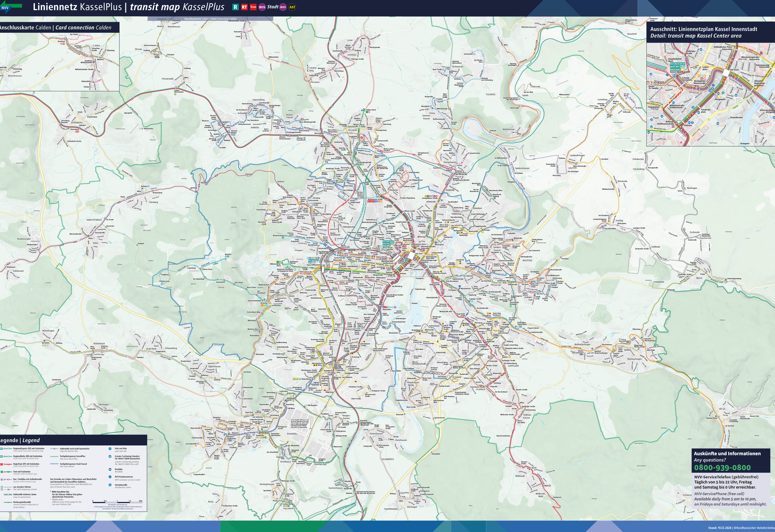Click the NVV arrow logo
The image size is (775, 532).
[x=11, y=7]
